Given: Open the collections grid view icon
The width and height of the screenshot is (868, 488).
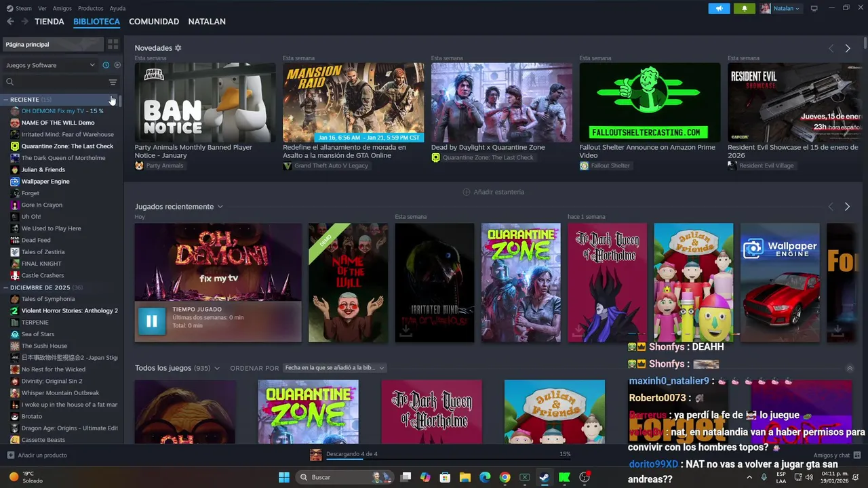Looking at the screenshot, I should (113, 44).
